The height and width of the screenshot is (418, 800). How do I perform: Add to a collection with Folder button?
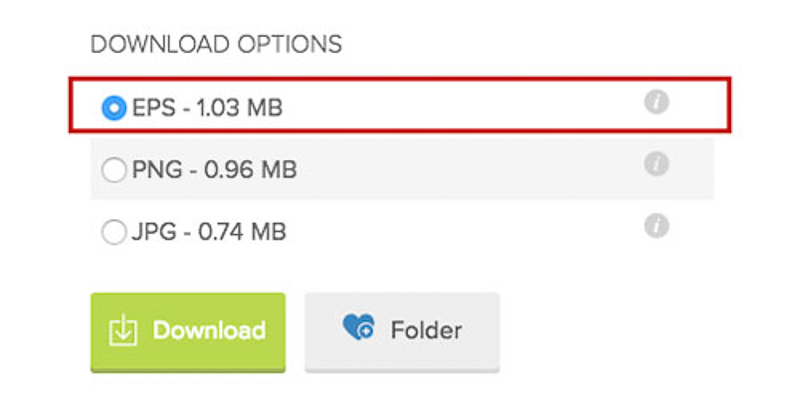point(402,332)
